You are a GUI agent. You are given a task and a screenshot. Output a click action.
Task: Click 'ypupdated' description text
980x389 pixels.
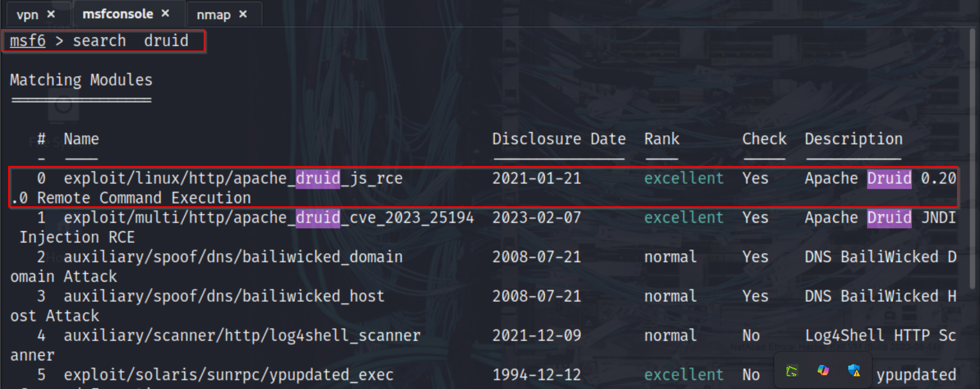click(x=916, y=375)
